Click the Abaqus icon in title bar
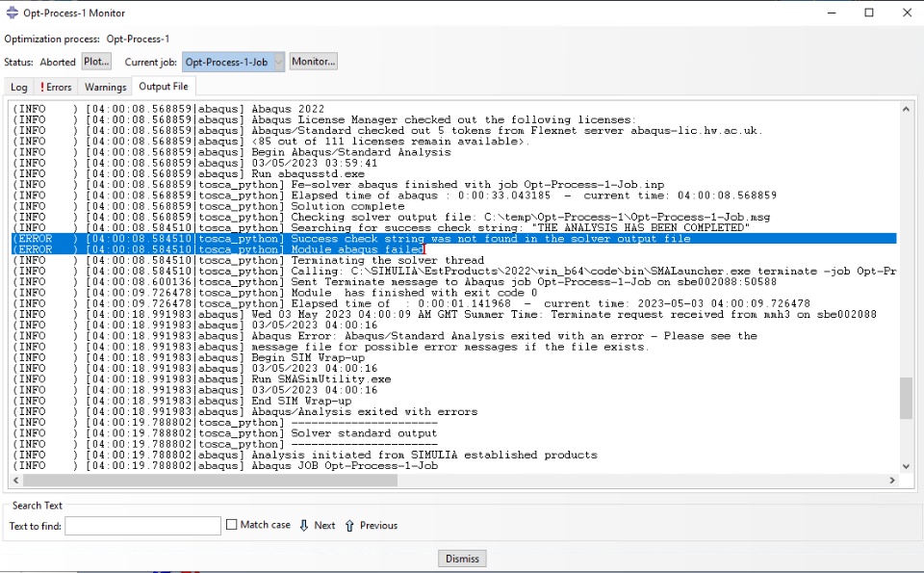The width and height of the screenshot is (924, 573). tap(12, 13)
